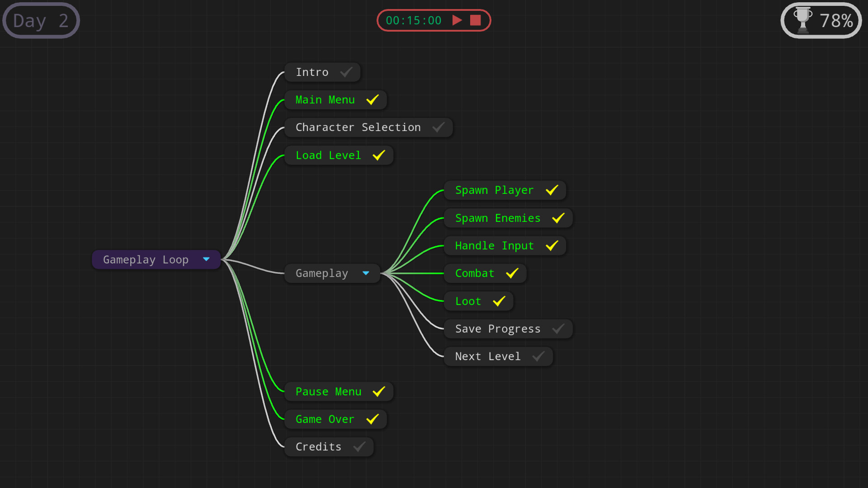Uncheck the Spawn Enemies checkmark
The width and height of the screenshot is (868, 488).
(558, 218)
